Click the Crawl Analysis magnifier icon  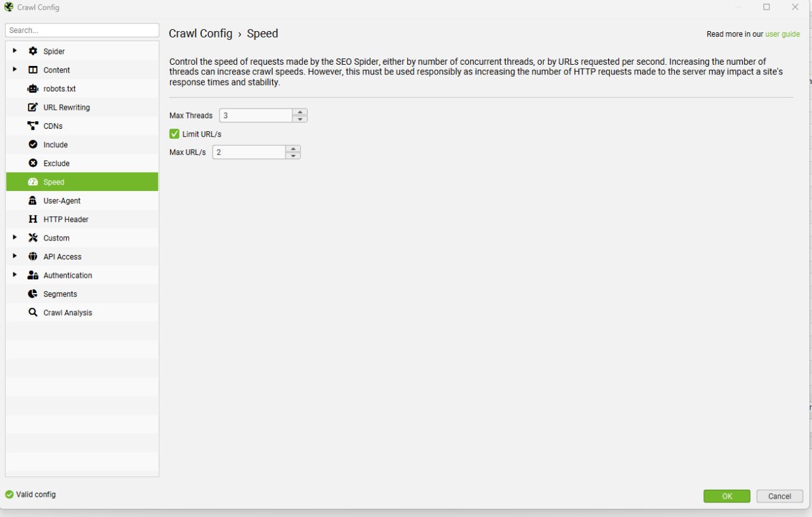[x=33, y=312]
